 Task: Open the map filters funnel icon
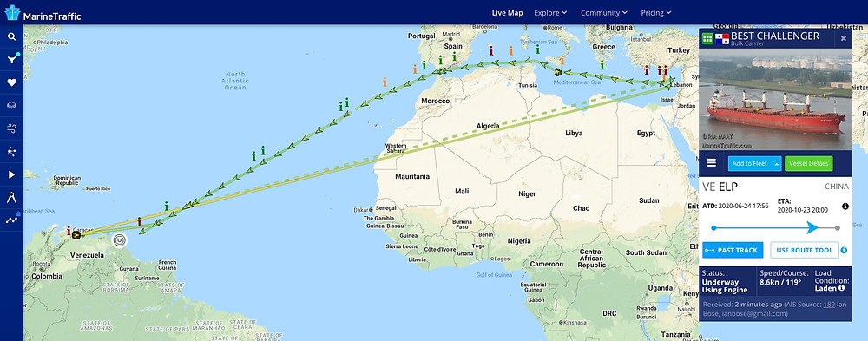(x=11, y=59)
